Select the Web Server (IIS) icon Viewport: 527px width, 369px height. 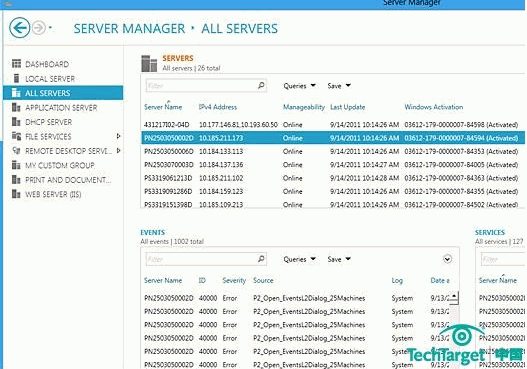(16, 194)
